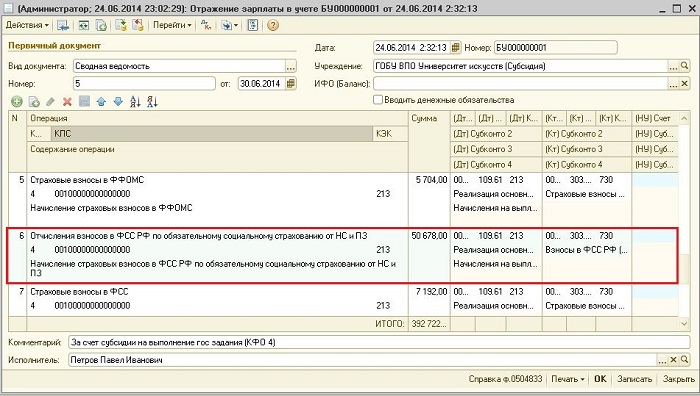
Task: Click the КПС column header
Action: click(212, 134)
